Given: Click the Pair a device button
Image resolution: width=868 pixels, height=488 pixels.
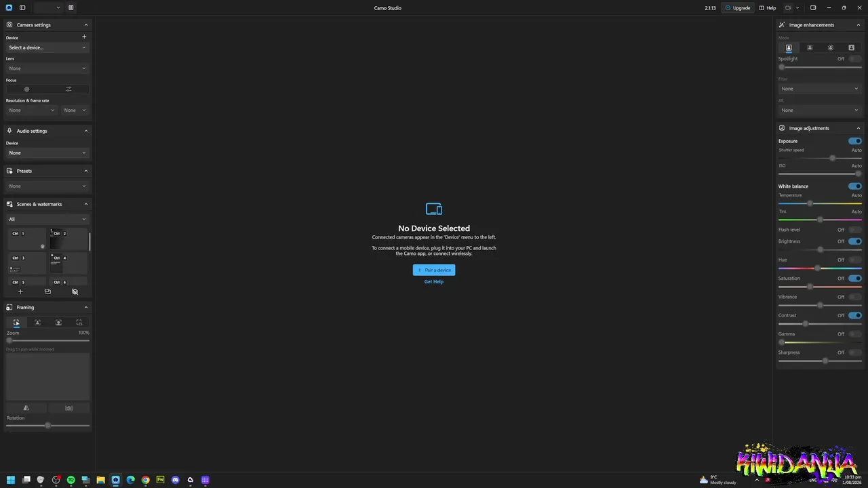Looking at the screenshot, I should tap(434, 270).
